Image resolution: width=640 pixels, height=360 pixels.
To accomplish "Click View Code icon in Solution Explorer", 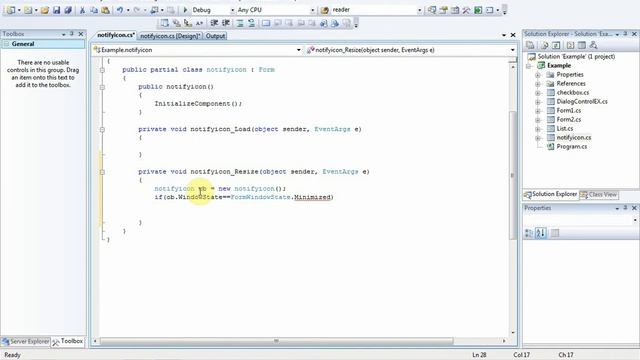I will [x=571, y=45].
